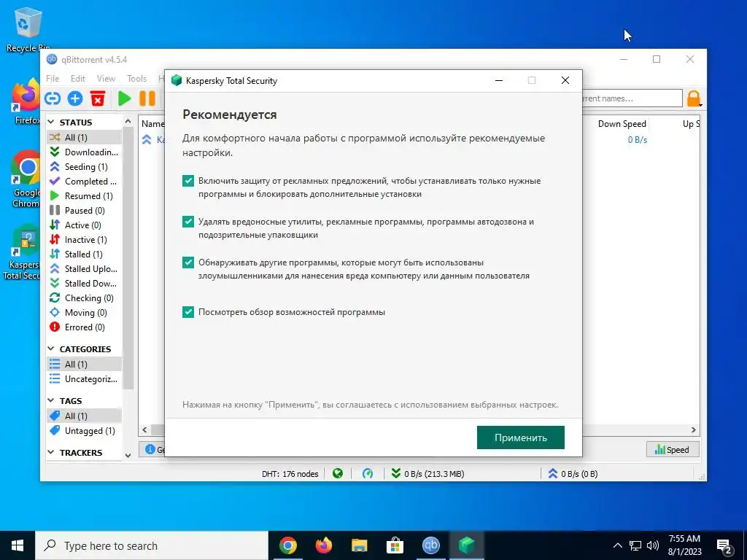This screenshot has width=747, height=560.
Task: Select Stalled Downloading status filter
Action: [84, 284]
